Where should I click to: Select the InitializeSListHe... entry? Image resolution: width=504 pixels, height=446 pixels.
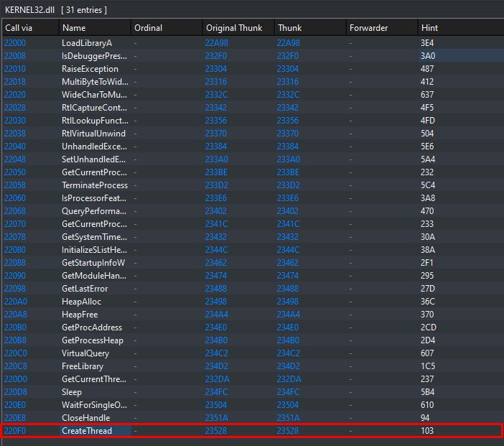pyautogui.click(x=95, y=250)
